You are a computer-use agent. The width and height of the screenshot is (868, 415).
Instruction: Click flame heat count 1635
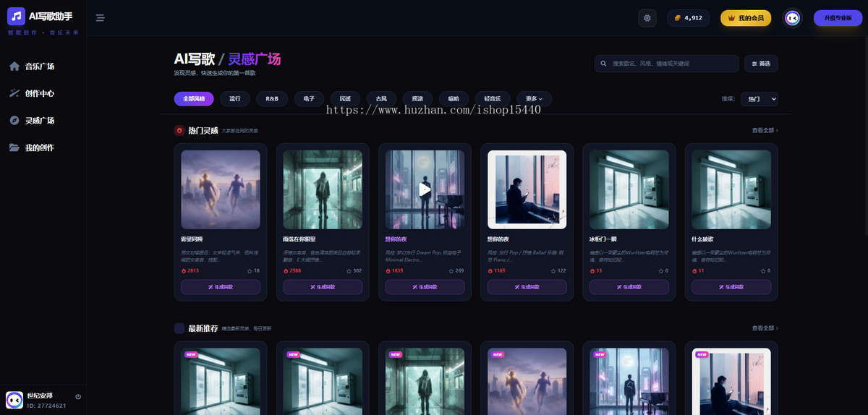pyautogui.click(x=394, y=271)
